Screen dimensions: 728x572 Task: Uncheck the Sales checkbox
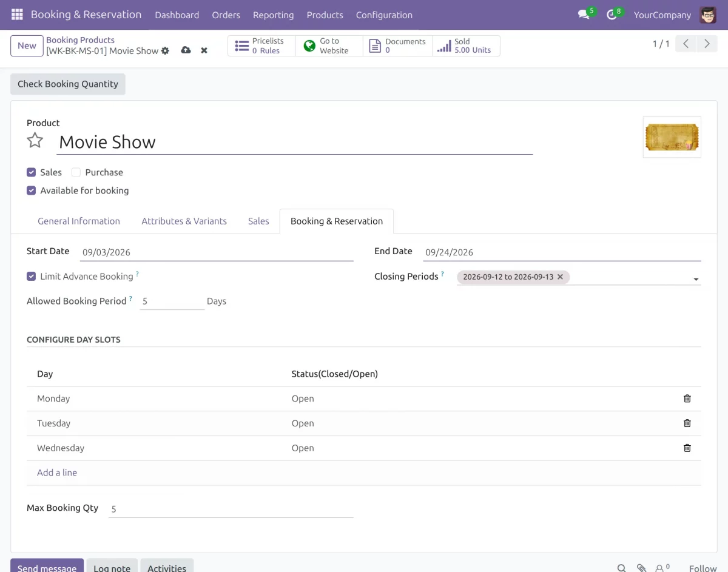(32, 172)
